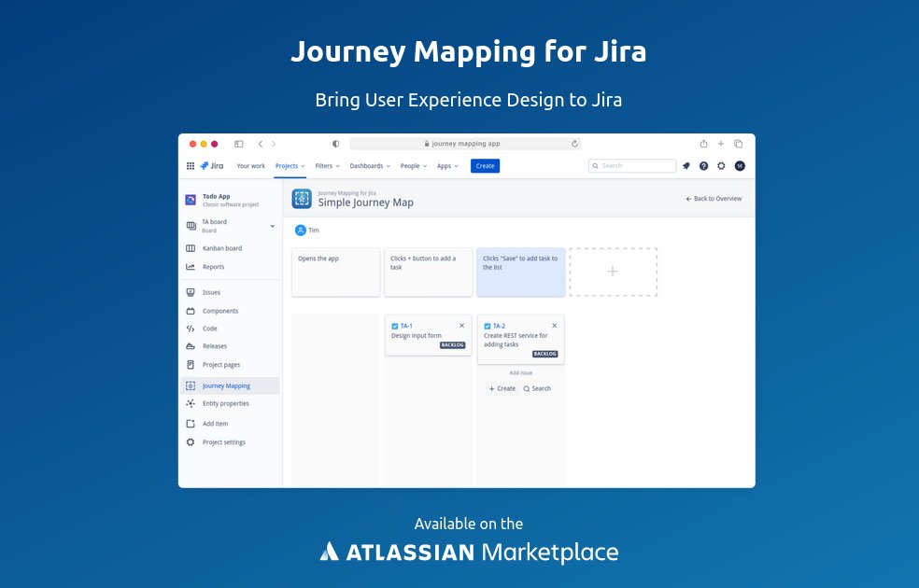Add a new step with the dashed plus card
919x588 pixels.
[613, 272]
